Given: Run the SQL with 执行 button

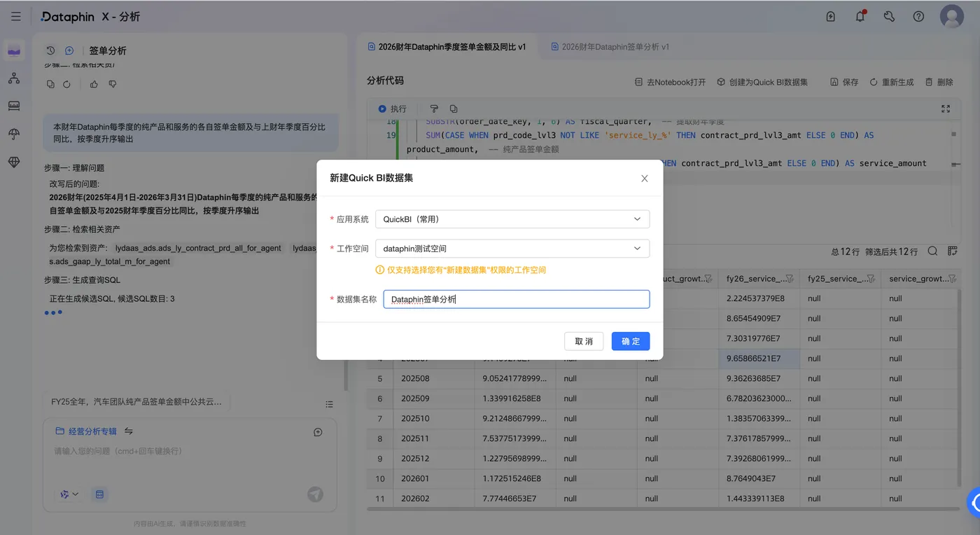Looking at the screenshot, I should tap(392, 109).
